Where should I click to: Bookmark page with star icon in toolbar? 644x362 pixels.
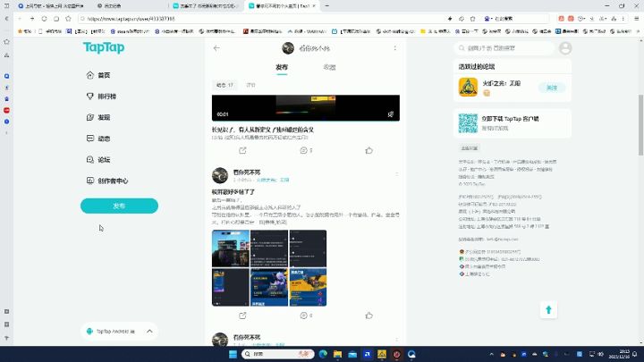pyautogui.click(x=69, y=19)
